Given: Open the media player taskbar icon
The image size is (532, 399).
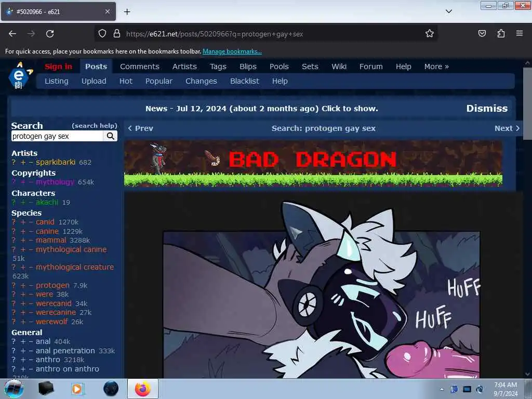Looking at the screenshot, I should [x=77, y=389].
